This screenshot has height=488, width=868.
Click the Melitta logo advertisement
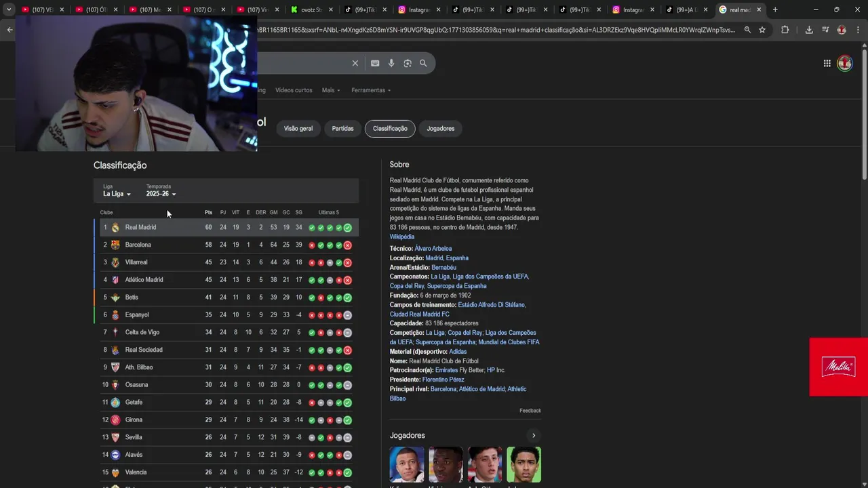839,367
